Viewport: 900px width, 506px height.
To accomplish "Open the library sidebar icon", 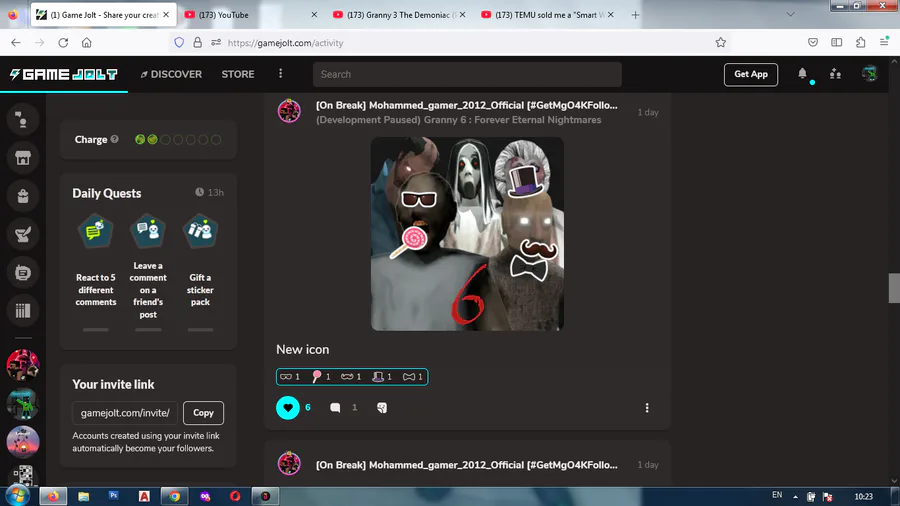I will [x=23, y=310].
